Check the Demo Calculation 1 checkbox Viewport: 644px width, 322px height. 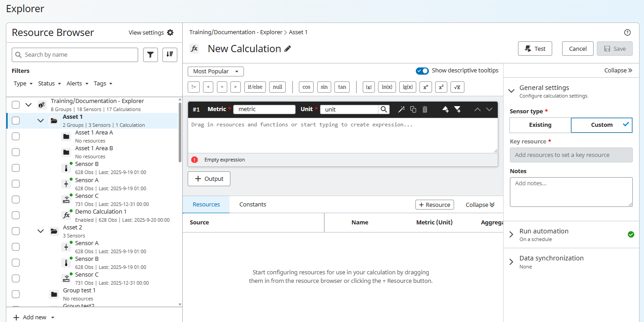(x=16, y=215)
